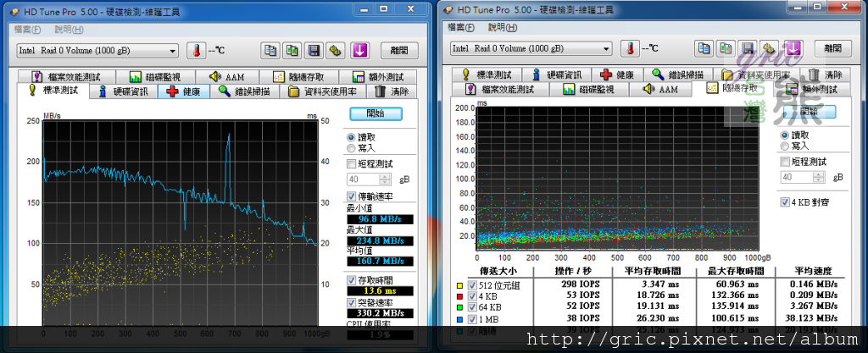
Task: Open the 檔案 menu in the left window
Action: (x=27, y=30)
